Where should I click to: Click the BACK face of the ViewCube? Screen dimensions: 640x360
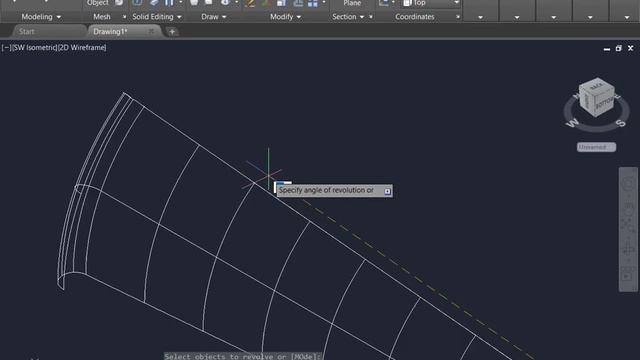point(596,86)
